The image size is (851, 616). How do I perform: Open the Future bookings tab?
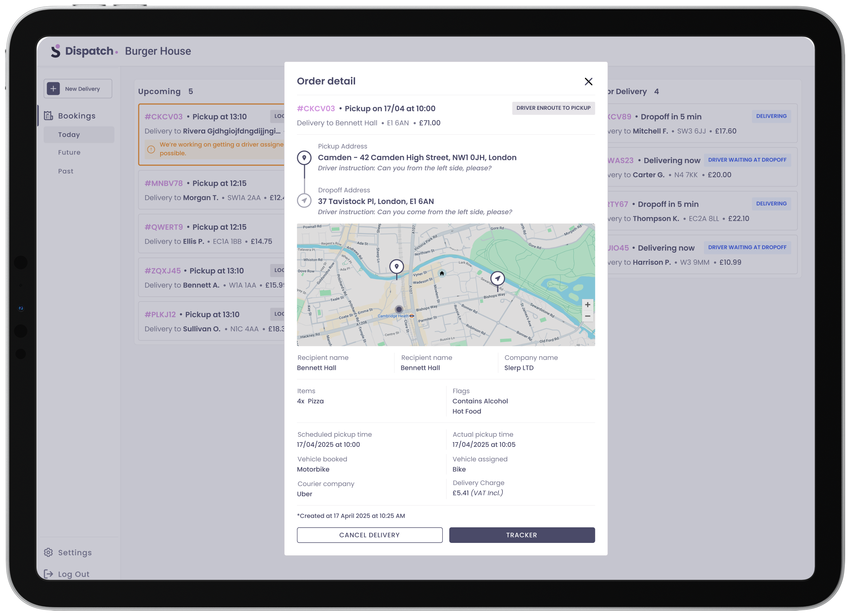[x=69, y=152]
